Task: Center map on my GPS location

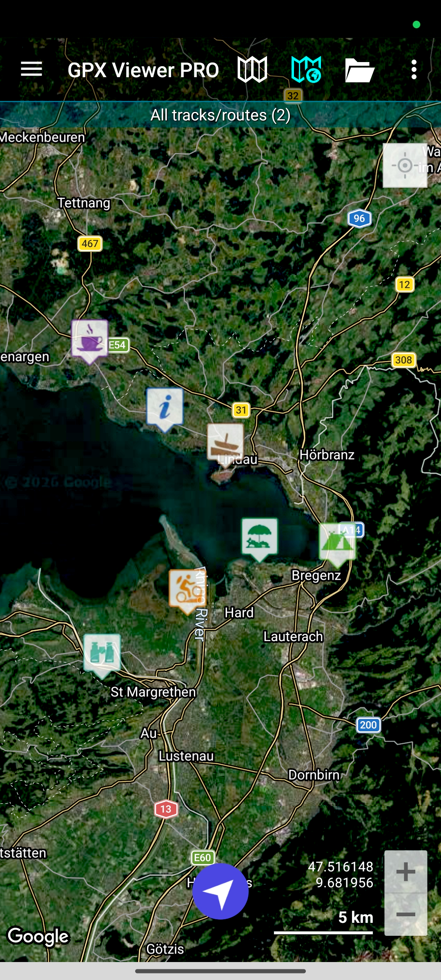Action: tap(405, 165)
